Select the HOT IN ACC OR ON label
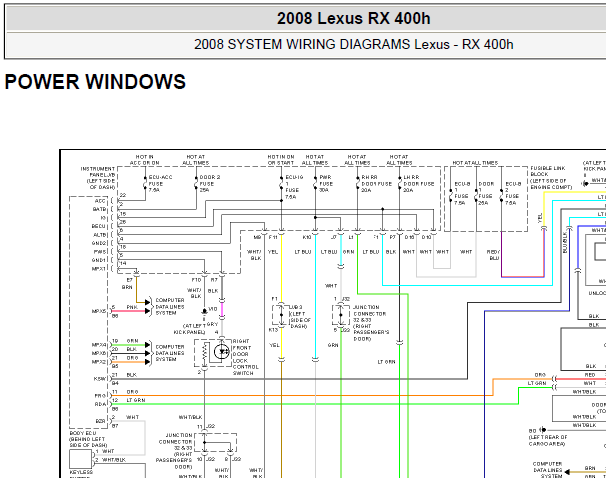The width and height of the screenshot is (606, 478). coord(145,160)
